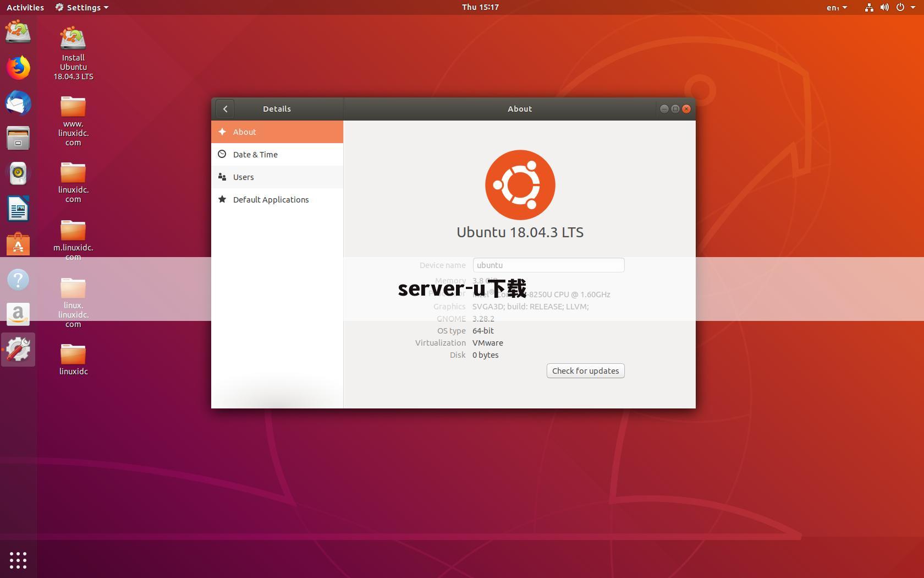Screen dimensions: 924x578
Task: Select the m.linuxidc.com desktop folder
Action: [x=73, y=241]
